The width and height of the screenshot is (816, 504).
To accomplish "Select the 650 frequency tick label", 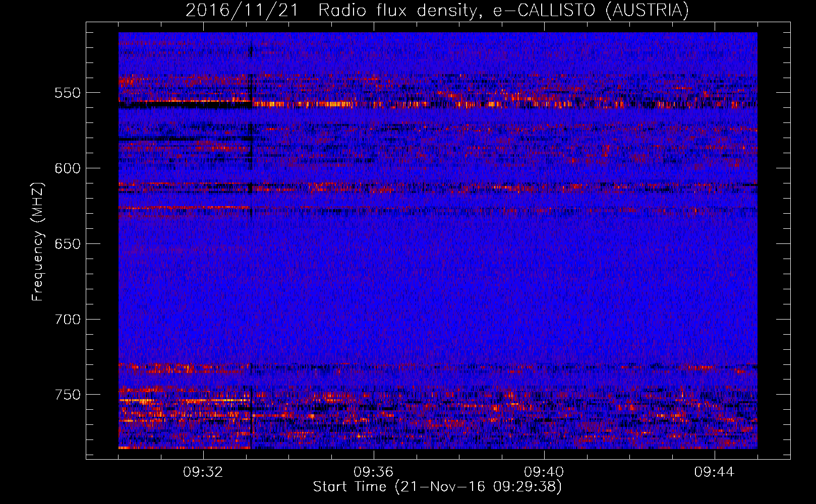I will click(x=67, y=244).
